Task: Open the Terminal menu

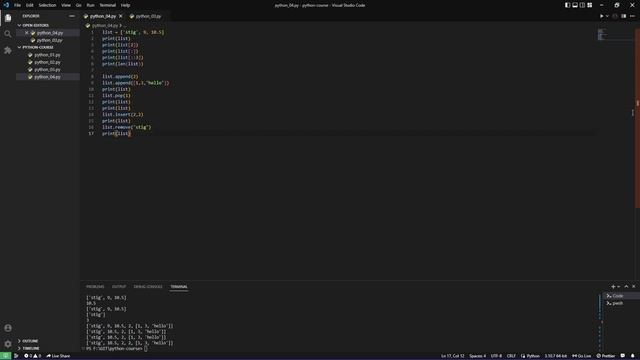Action: 108,5
